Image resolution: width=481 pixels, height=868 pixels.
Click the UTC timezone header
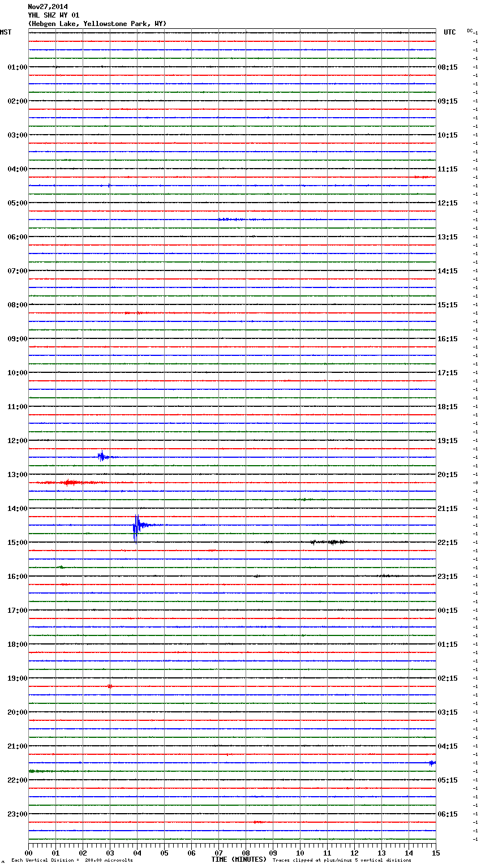tap(449, 32)
